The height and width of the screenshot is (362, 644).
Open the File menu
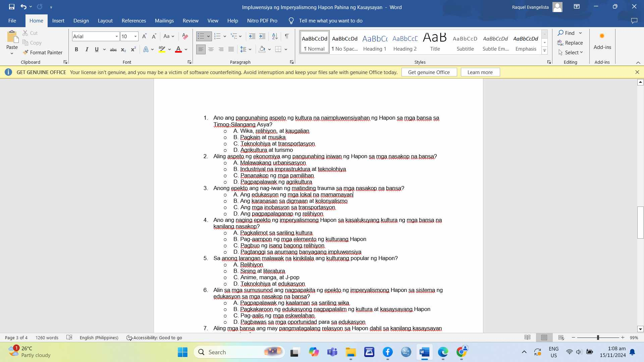[12, 21]
